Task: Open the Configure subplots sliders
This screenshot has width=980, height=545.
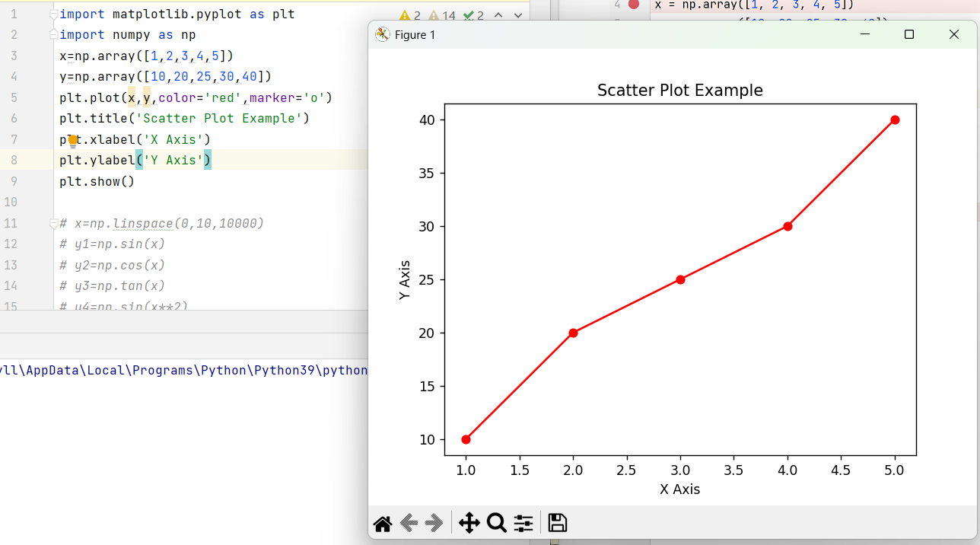Action: coord(523,523)
